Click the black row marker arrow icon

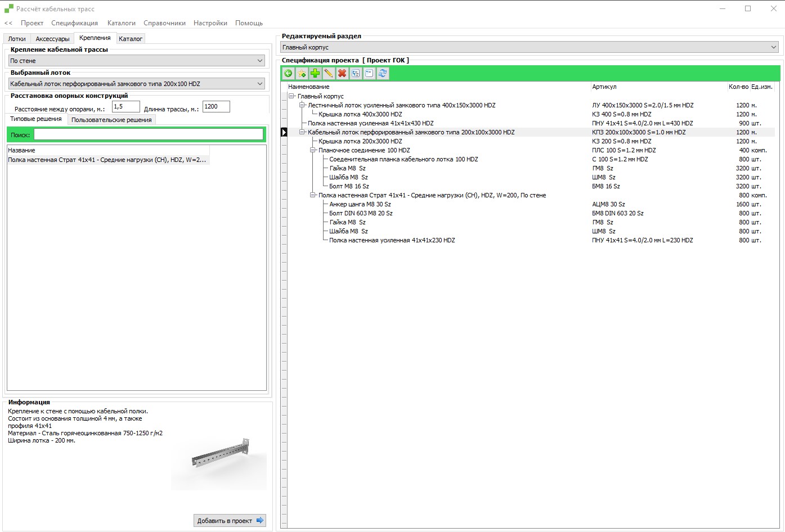coord(284,132)
